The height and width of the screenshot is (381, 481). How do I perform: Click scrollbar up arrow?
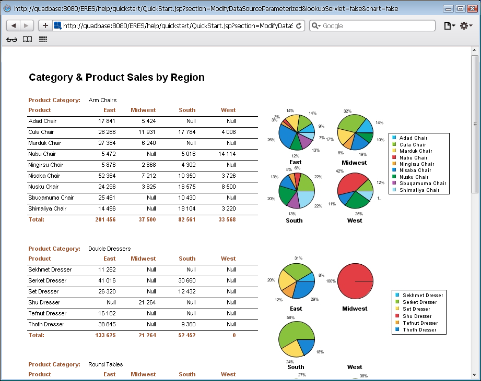[x=475, y=50]
